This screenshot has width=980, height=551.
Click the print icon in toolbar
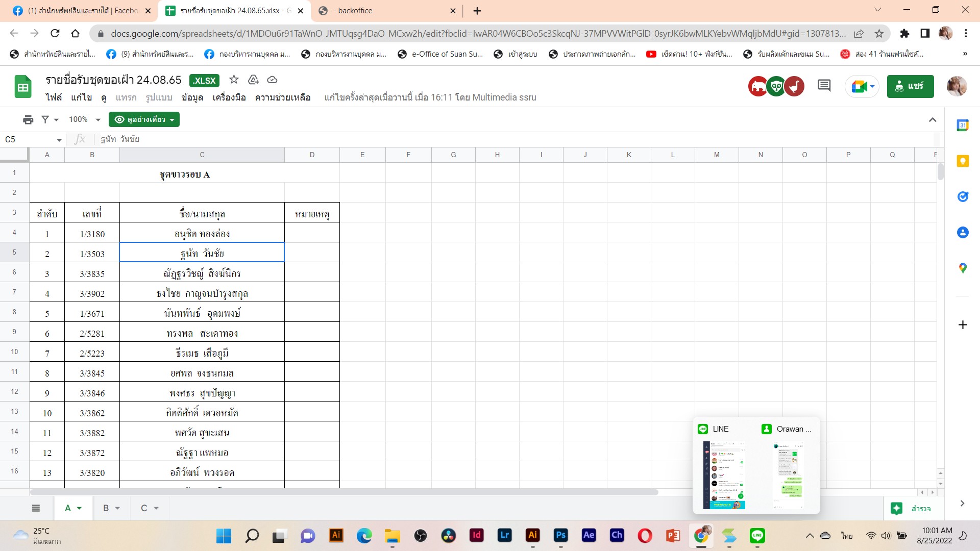coord(28,119)
